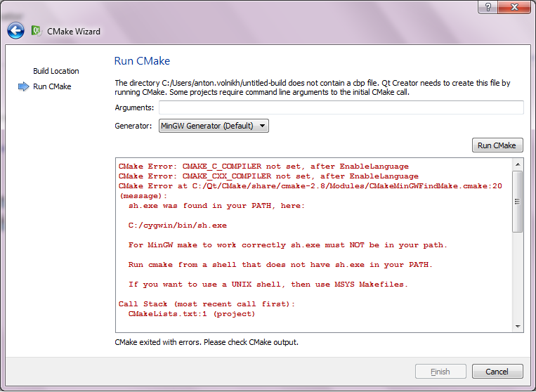Click the Arguments label
Image resolution: width=536 pixels, height=392 pixels.
tap(134, 107)
